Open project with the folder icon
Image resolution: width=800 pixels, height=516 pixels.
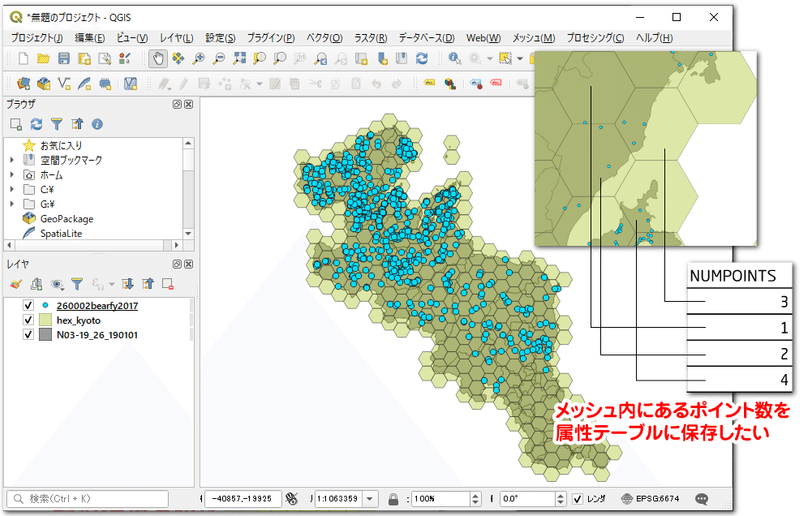(43, 59)
